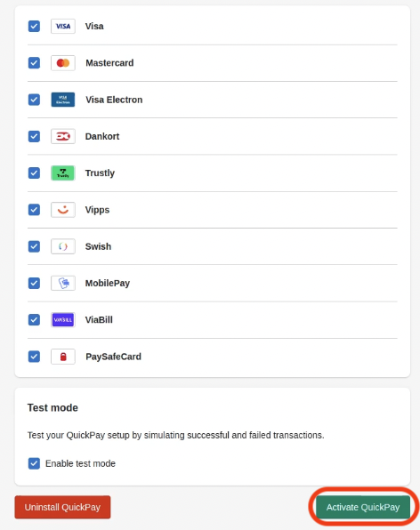Click the PaySafeCard lock icon
This screenshot has width=420, height=530.
point(63,357)
